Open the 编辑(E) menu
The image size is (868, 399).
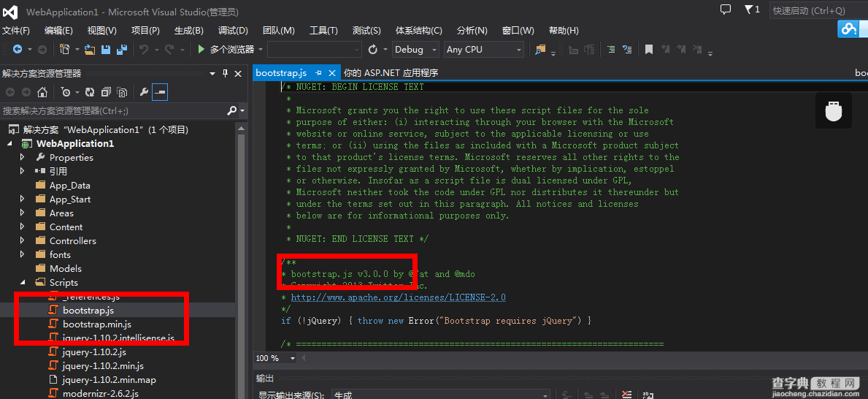coord(58,31)
